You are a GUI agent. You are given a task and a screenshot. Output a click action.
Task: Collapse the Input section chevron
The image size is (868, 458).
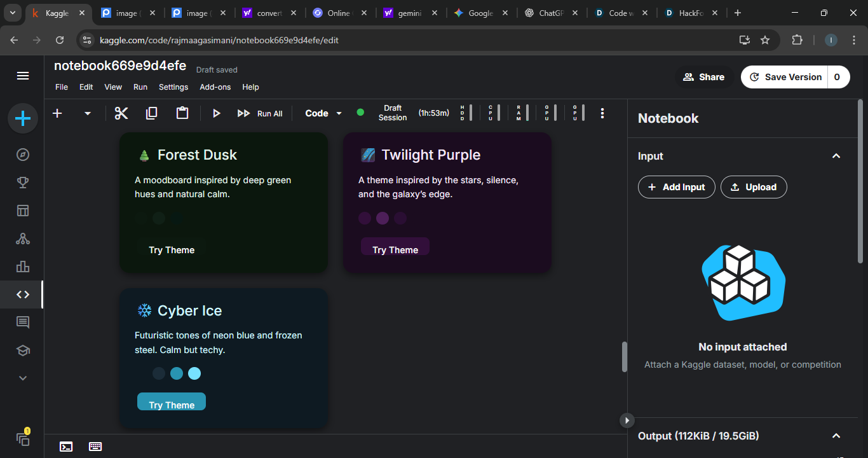[836, 156]
